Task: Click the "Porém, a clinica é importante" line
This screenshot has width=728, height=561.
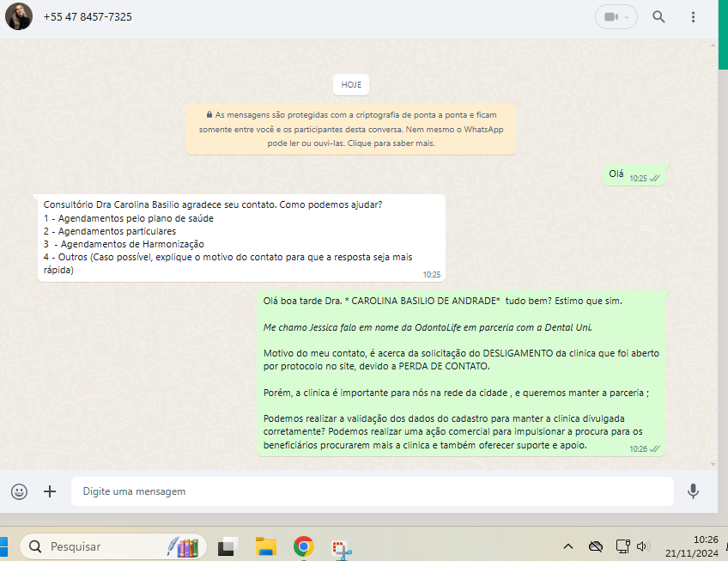Action: click(x=456, y=393)
